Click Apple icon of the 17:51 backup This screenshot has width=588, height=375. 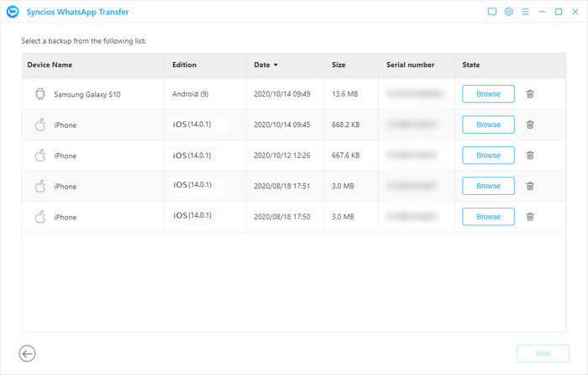(x=40, y=186)
